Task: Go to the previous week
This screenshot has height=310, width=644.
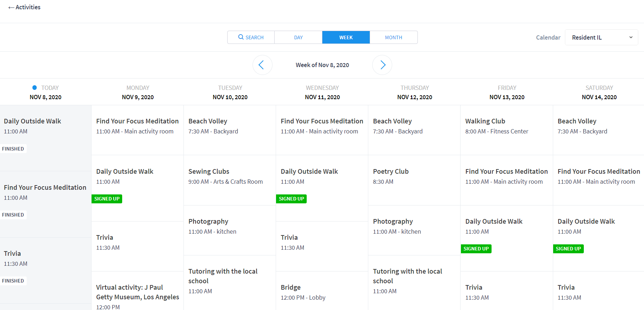Action: (x=262, y=65)
